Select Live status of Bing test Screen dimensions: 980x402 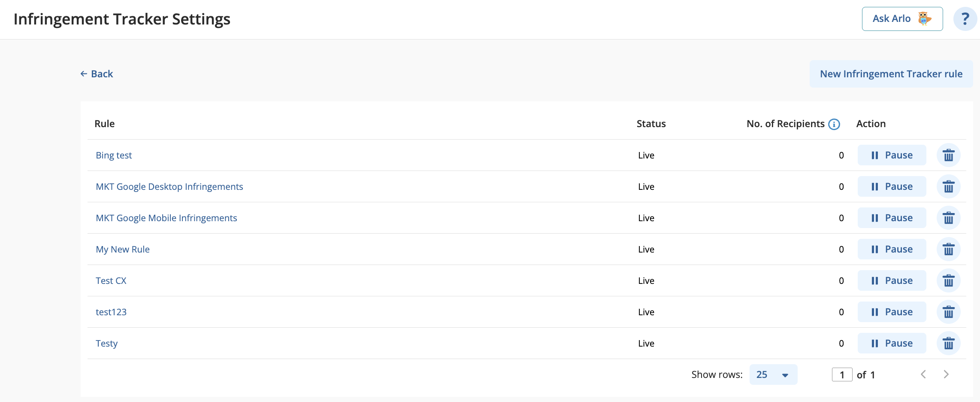tap(646, 155)
